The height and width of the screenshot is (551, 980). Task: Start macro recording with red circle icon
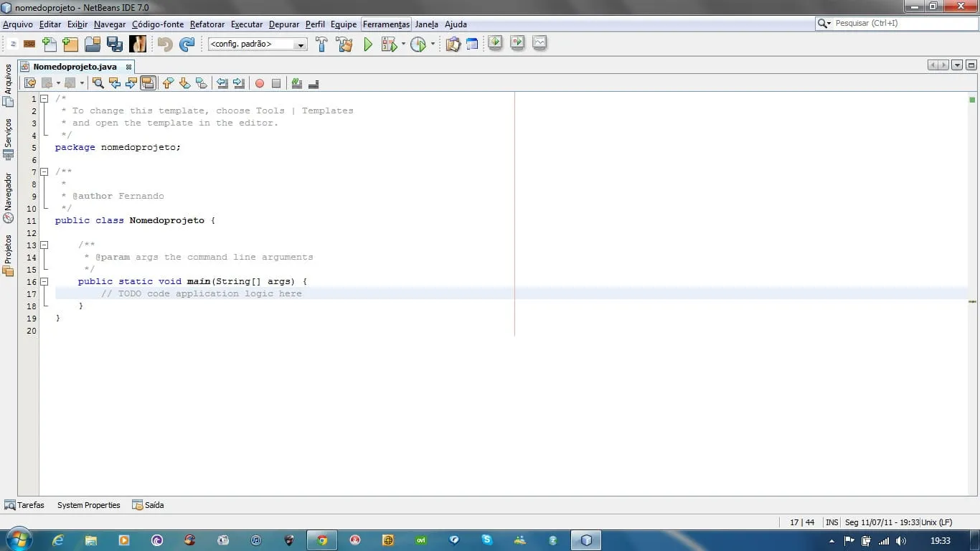tap(260, 83)
